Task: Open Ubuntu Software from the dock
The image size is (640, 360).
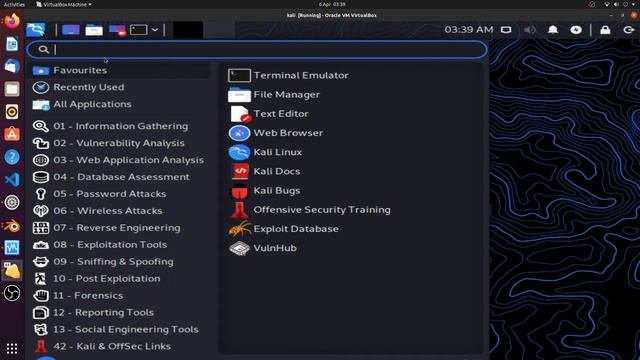Action: [x=12, y=134]
